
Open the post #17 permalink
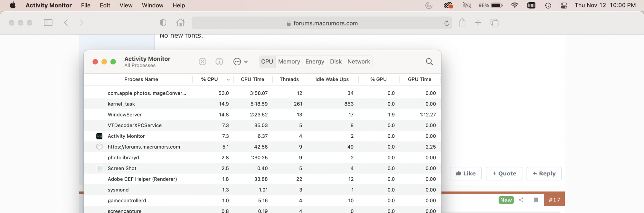tap(554, 200)
